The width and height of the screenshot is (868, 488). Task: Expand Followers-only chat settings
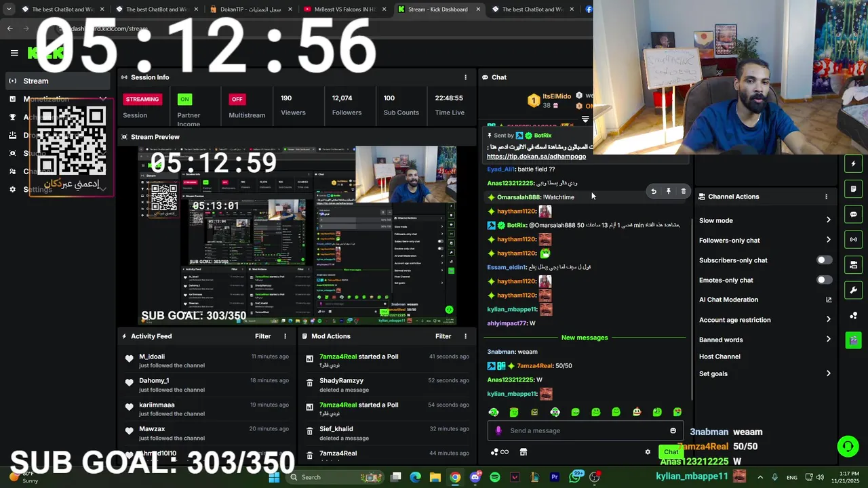click(828, 240)
